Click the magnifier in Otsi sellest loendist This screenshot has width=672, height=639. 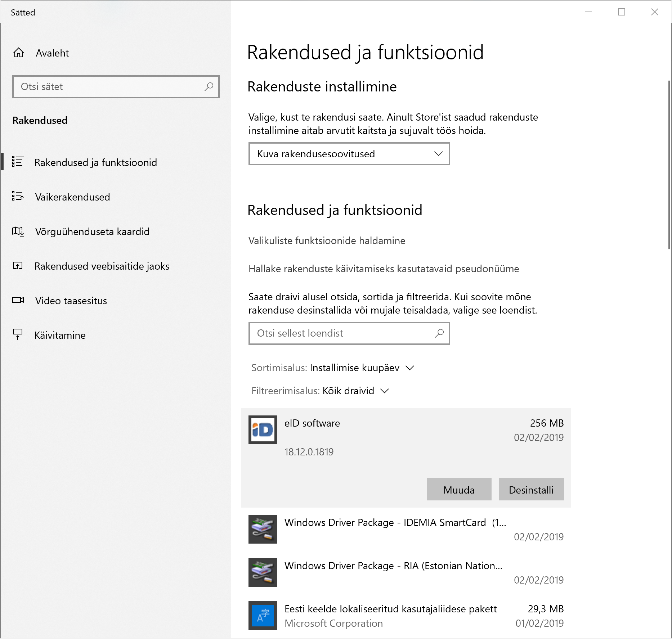[439, 333]
